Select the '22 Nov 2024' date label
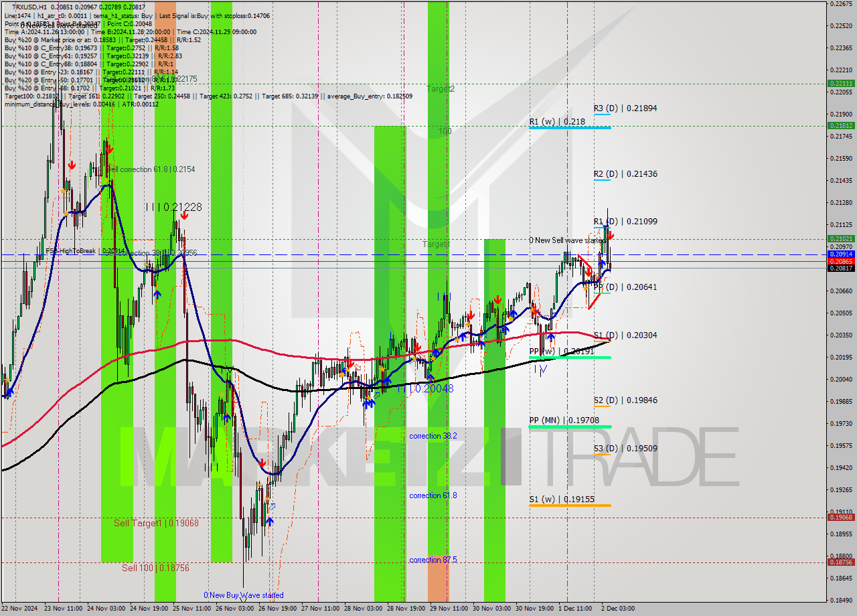857x616 pixels. [21, 609]
